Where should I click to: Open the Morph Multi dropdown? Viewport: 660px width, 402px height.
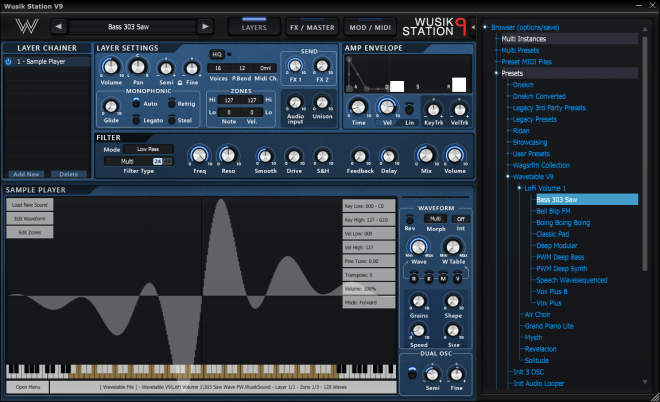(x=436, y=219)
